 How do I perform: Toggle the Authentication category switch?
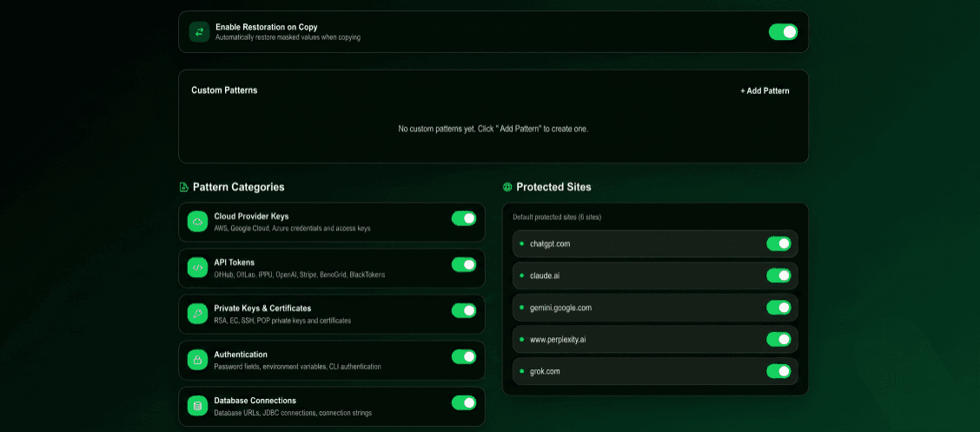(x=464, y=357)
